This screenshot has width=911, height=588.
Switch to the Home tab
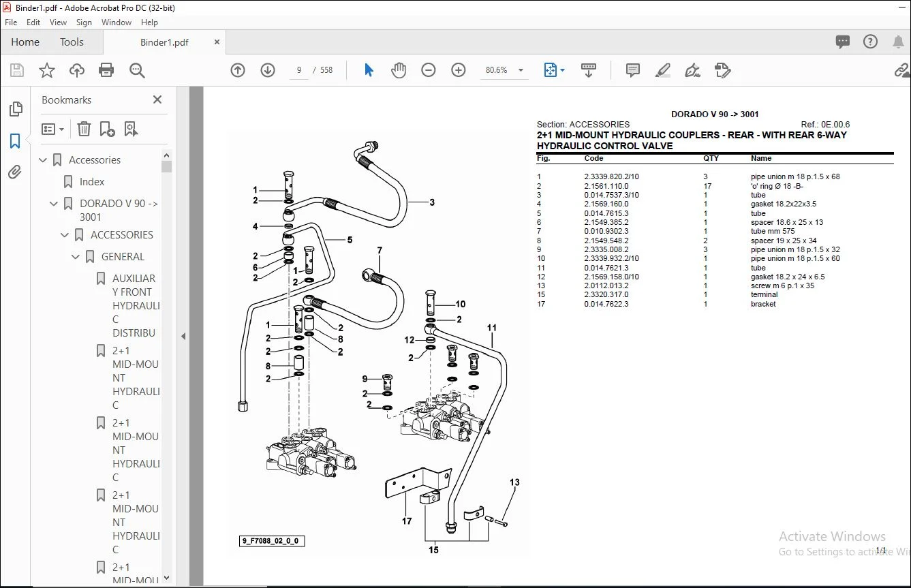pyautogui.click(x=25, y=42)
